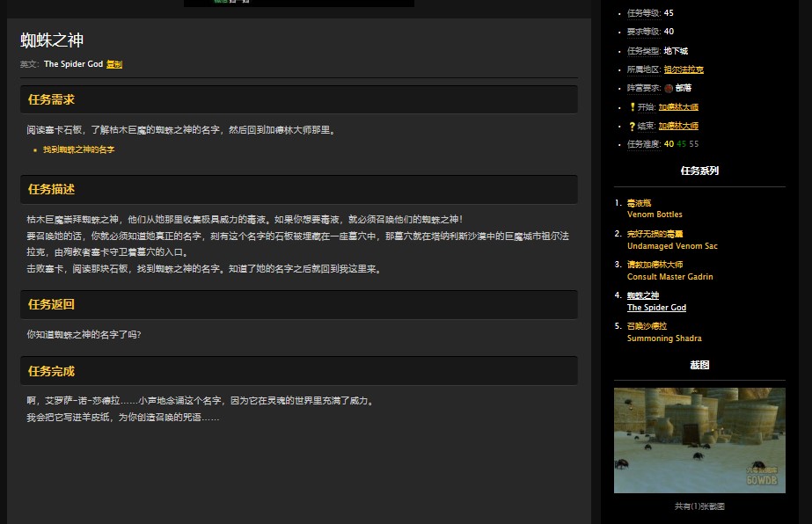The width and height of the screenshot is (812, 524).
Task: Open the Summoning Shadra quest link
Action: [x=663, y=338]
